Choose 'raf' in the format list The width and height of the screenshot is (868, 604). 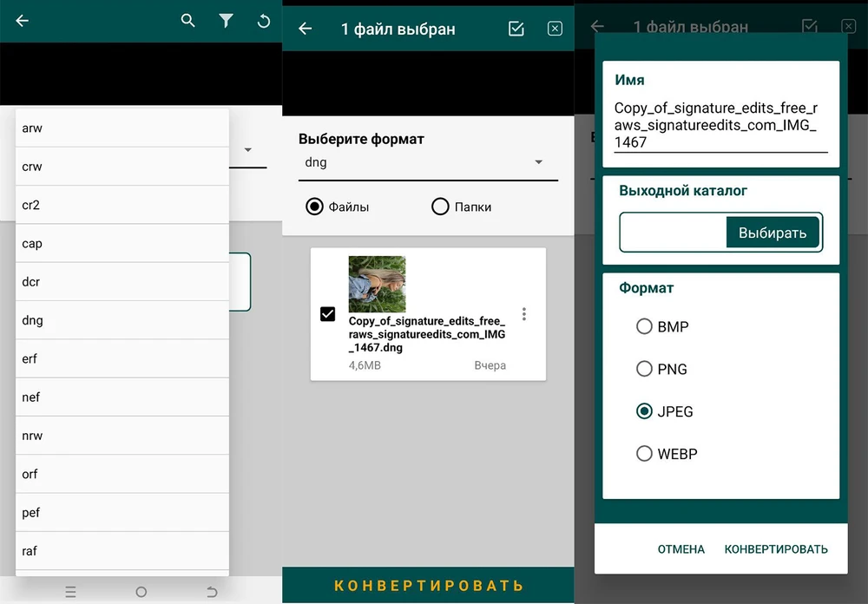122,550
